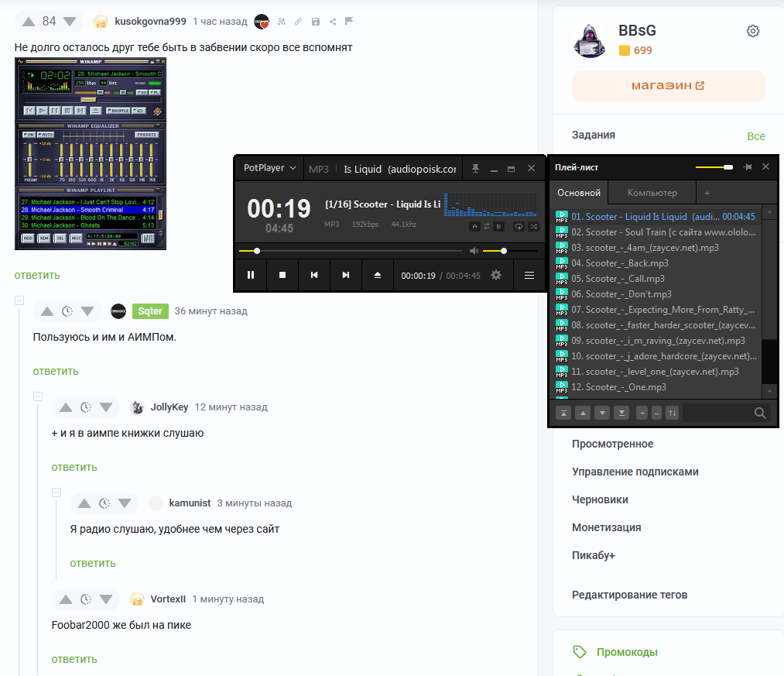Show all tasks via Все link
The width and height of the screenshot is (784, 676).
coord(756,136)
